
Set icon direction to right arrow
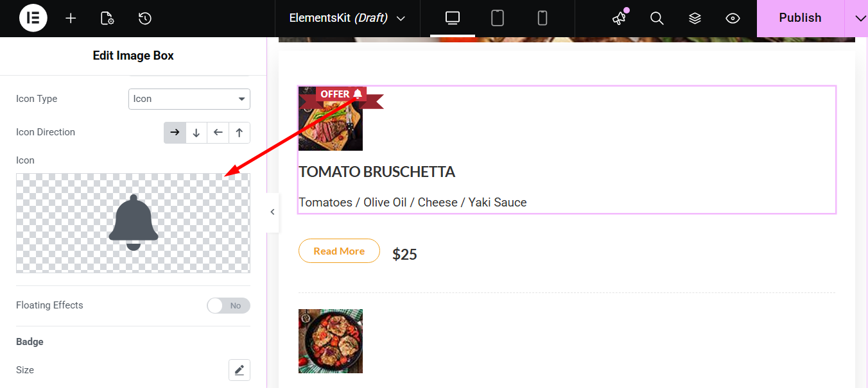pyautogui.click(x=175, y=133)
